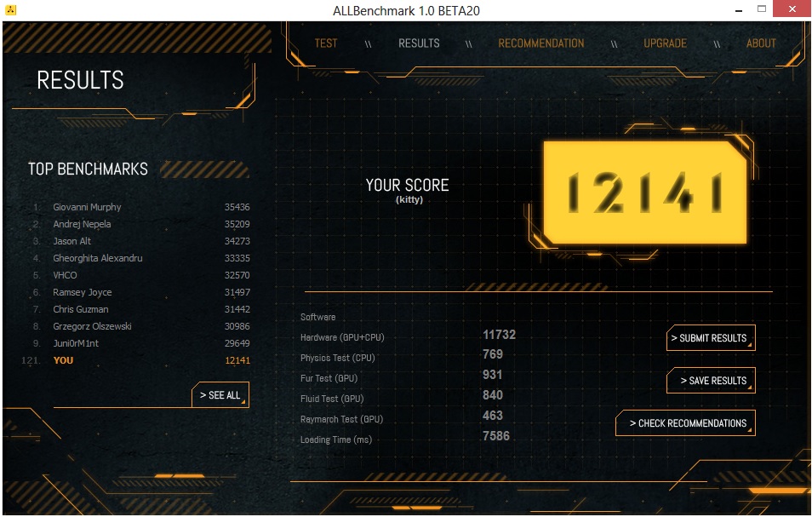
Task: Open the RECOMMENDATION tab
Action: [540, 43]
